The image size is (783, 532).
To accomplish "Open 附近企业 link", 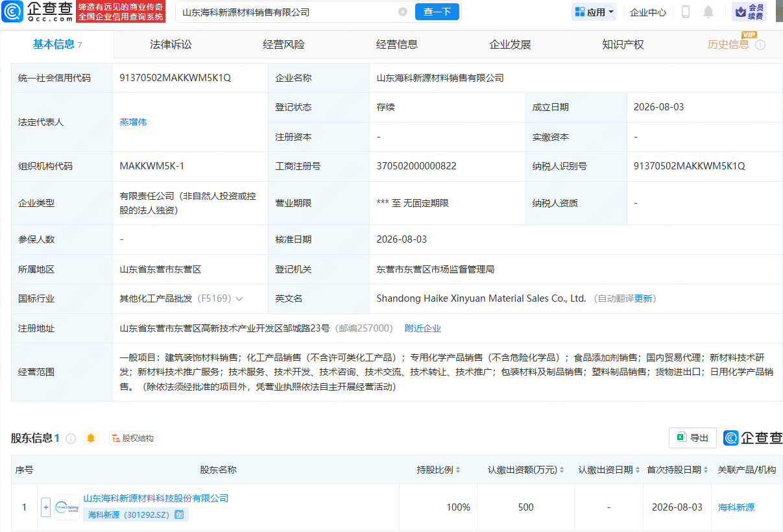I will point(423,328).
